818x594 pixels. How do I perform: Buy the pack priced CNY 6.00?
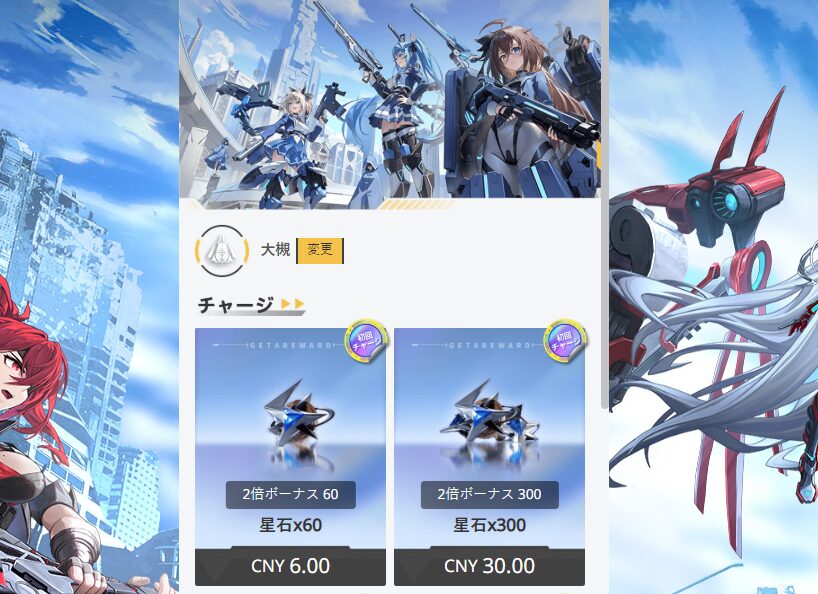[x=290, y=566]
